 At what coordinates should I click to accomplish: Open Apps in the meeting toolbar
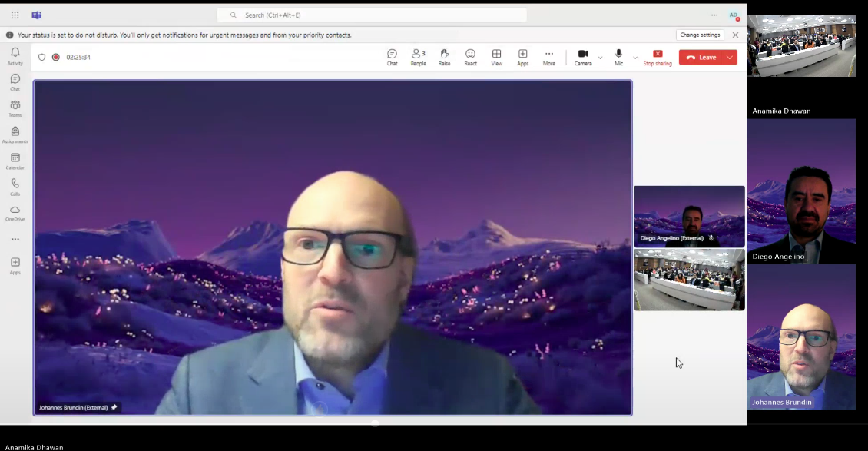click(522, 57)
